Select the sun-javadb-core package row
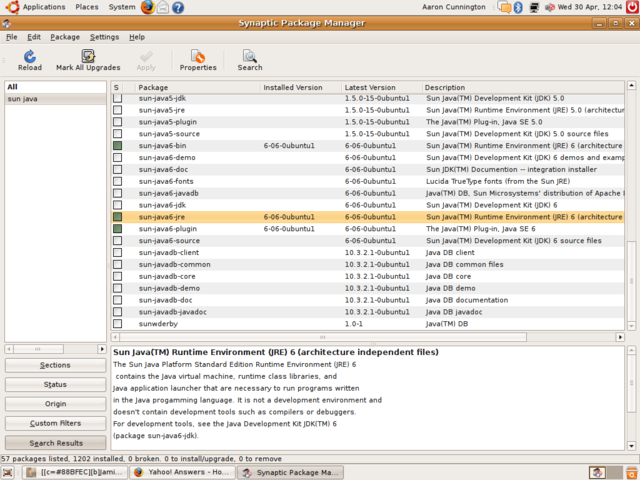The width and height of the screenshot is (640, 480). point(367,276)
